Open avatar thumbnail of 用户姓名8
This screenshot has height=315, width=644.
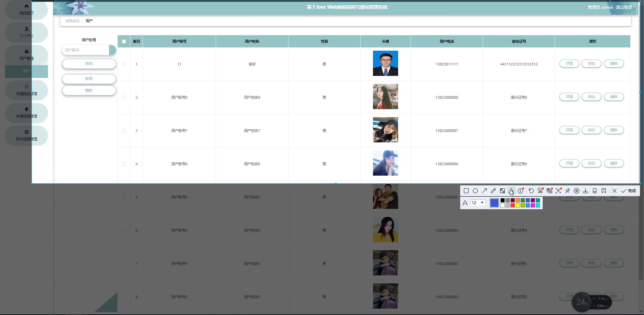click(385, 97)
